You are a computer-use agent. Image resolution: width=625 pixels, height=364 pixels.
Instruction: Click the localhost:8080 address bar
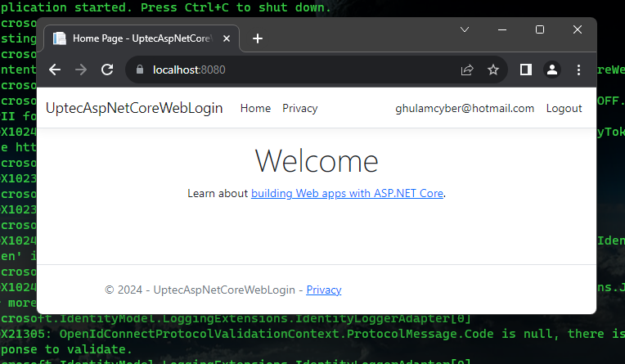[x=295, y=70]
